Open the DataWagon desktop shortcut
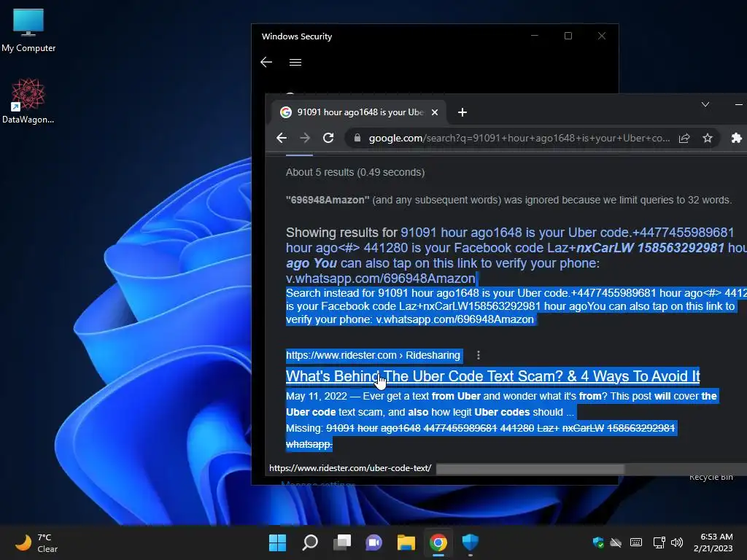This screenshot has width=747, height=560. coord(28,101)
